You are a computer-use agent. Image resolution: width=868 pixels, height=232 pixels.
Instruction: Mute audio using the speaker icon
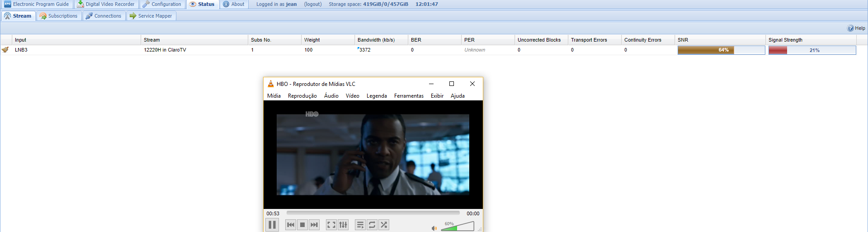click(434, 228)
